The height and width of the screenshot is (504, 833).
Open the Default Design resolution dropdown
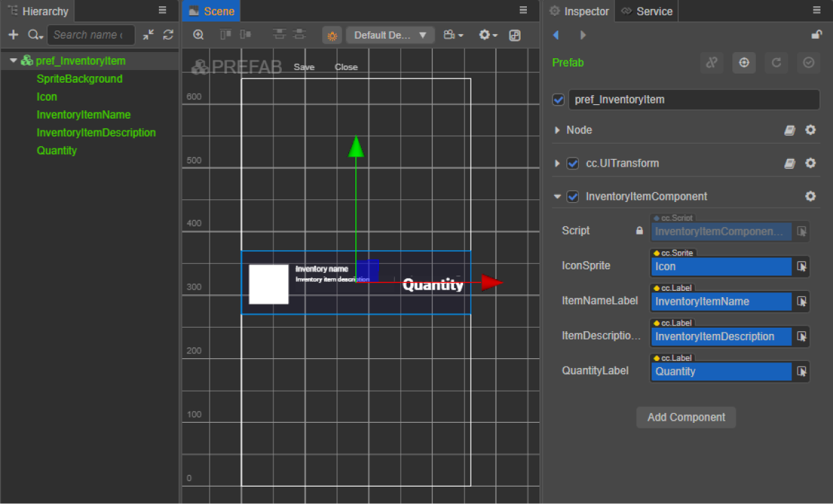[x=390, y=35]
